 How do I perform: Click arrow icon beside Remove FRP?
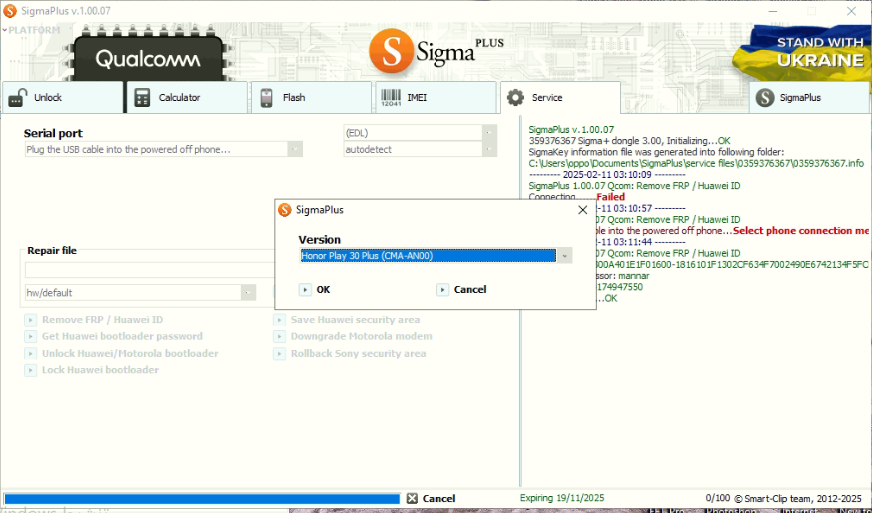pyautogui.click(x=31, y=320)
